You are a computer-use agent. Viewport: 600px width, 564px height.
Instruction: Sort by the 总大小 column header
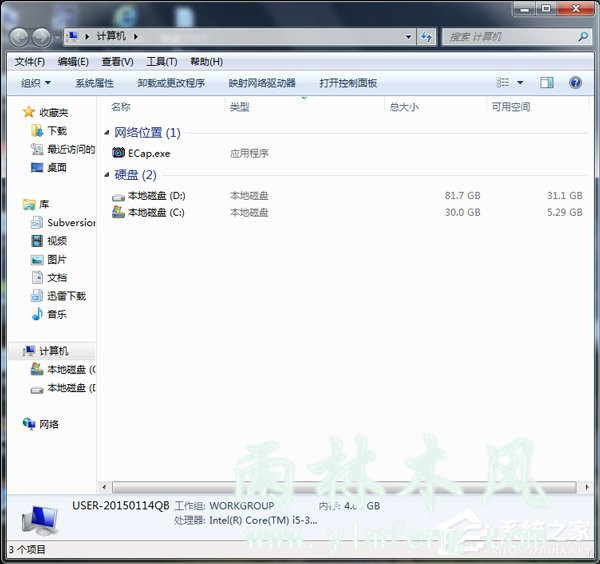click(x=404, y=107)
